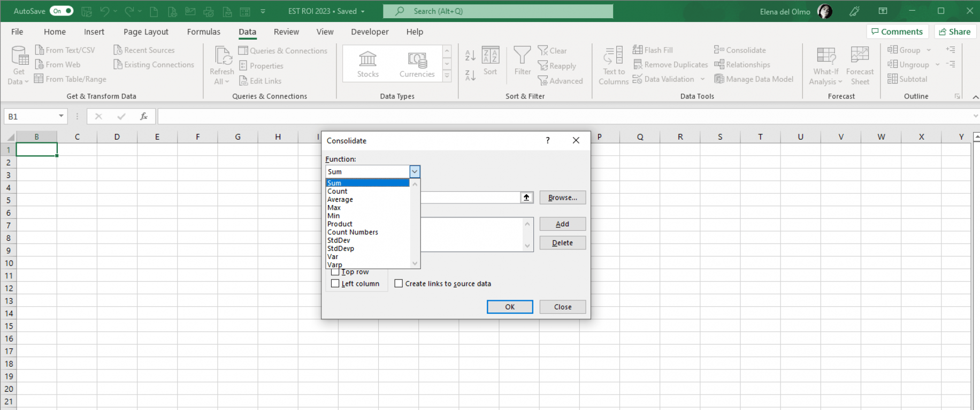The image size is (980, 410).
Task: Click the Share button
Action: [955, 32]
